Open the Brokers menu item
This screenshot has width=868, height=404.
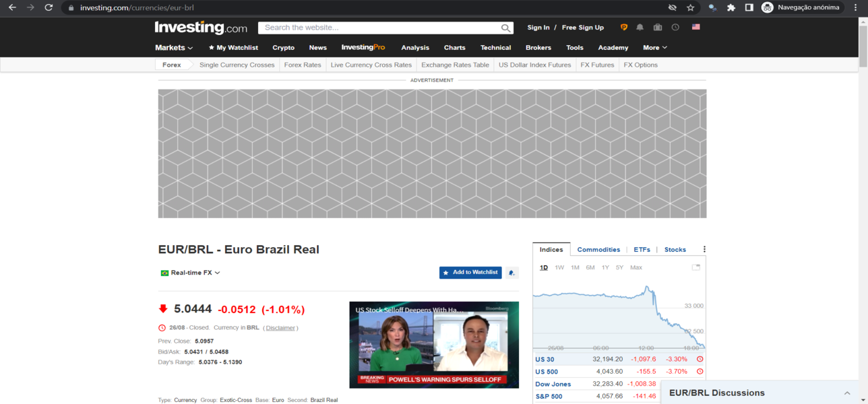[x=538, y=48]
